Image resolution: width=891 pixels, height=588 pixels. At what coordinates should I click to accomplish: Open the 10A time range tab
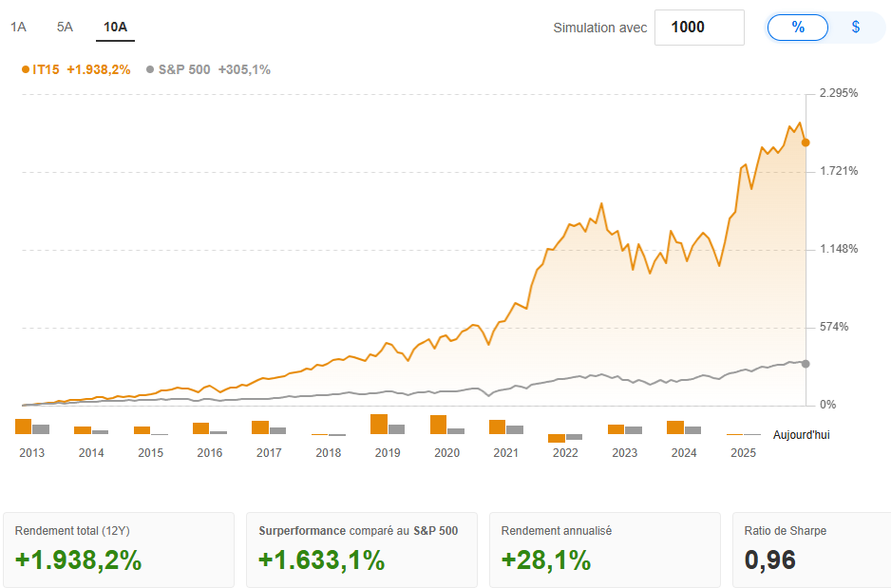(x=115, y=27)
